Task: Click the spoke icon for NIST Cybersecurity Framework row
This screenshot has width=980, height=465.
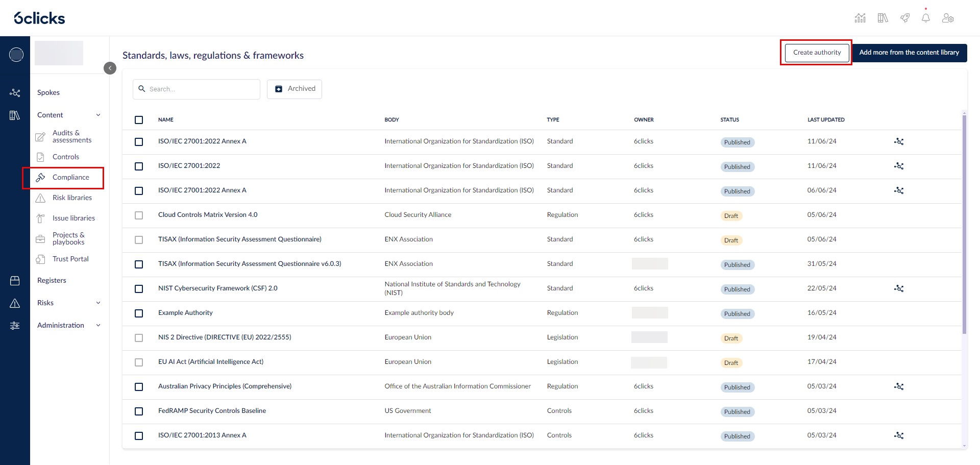Action: click(899, 288)
